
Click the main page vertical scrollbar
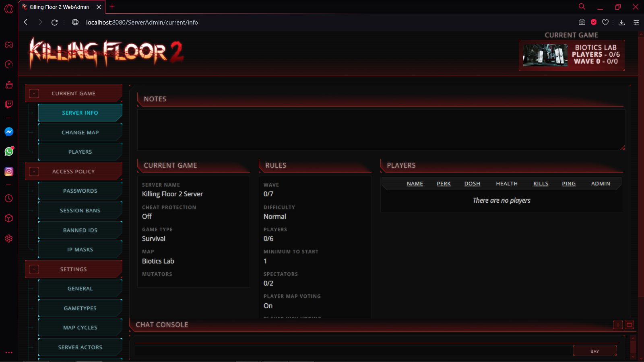coord(641,167)
